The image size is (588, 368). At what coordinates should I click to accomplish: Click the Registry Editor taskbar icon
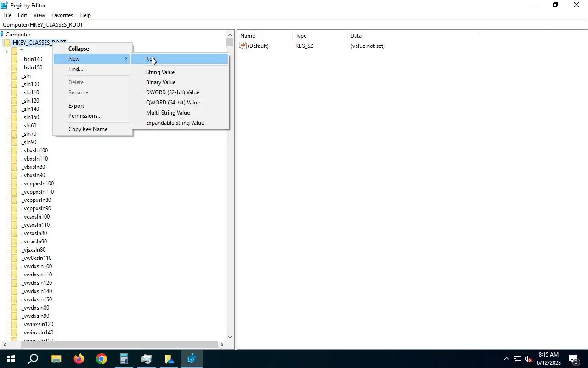point(192,359)
